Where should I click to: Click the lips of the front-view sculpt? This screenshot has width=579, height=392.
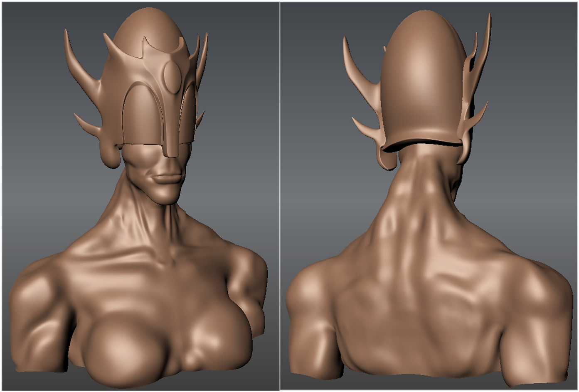coord(168,179)
